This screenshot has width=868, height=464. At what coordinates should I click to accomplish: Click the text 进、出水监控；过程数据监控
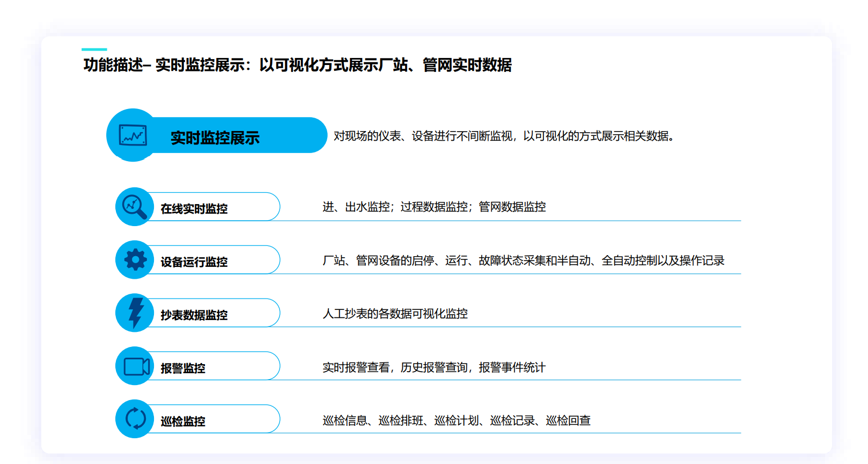[x=434, y=207]
